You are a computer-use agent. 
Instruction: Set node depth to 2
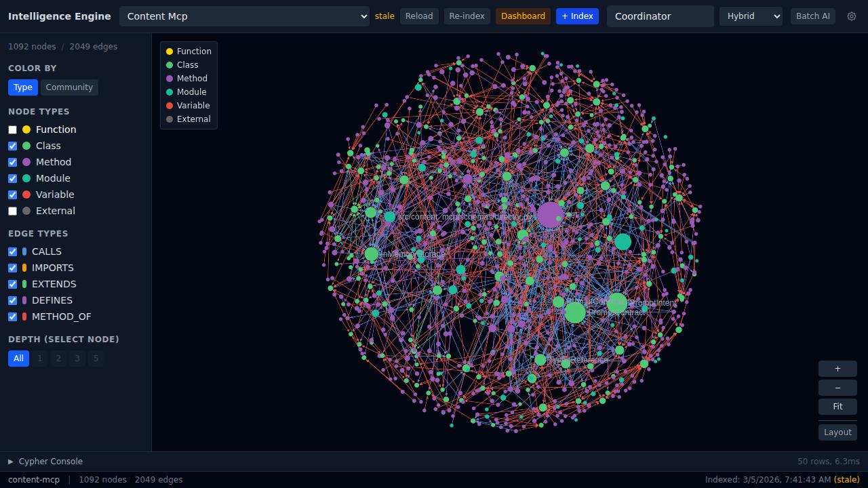click(58, 358)
